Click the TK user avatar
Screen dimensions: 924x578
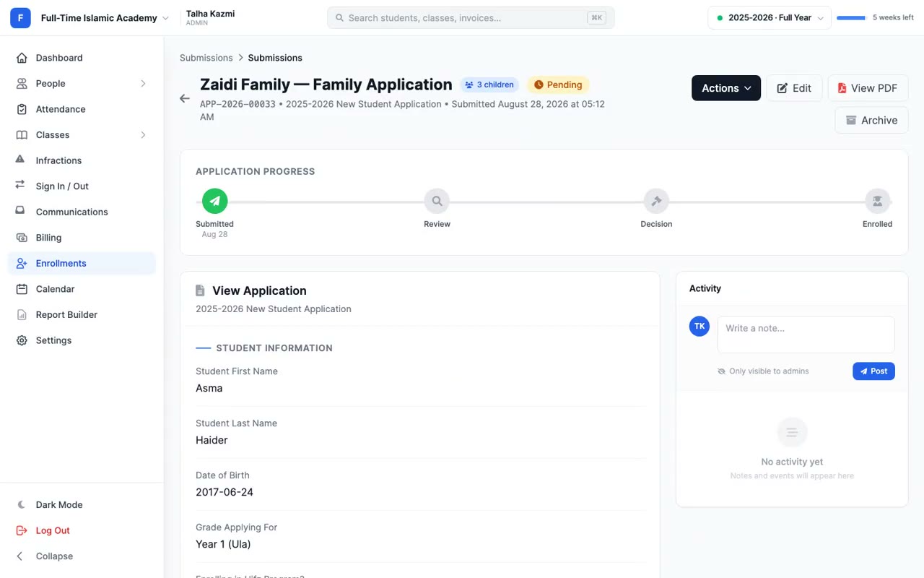pos(699,327)
